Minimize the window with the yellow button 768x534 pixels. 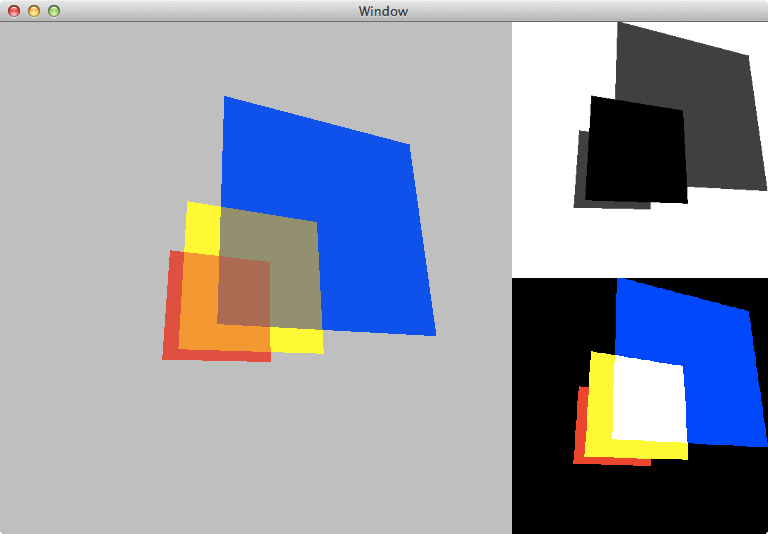pyautogui.click(x=34, y=11)
